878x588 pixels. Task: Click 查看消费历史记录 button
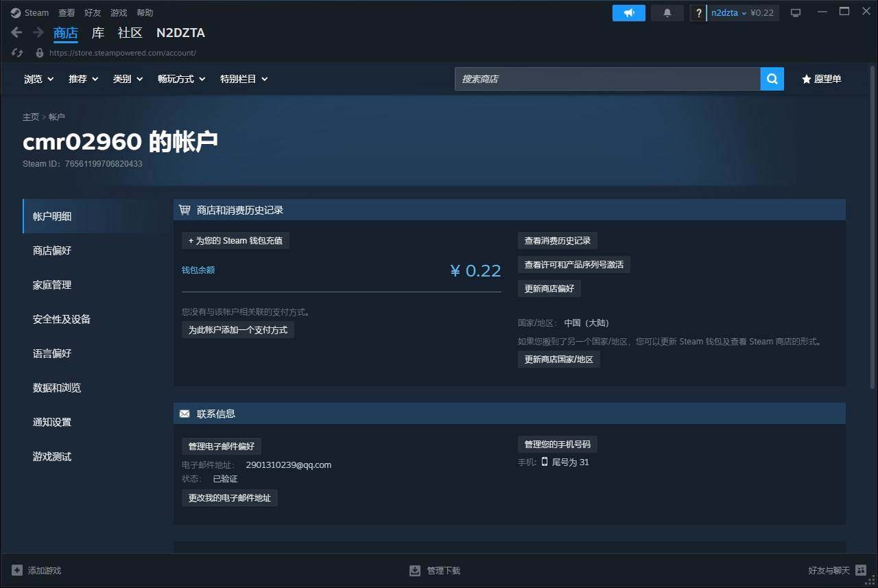pyautogui.click(x=558, y=241)
